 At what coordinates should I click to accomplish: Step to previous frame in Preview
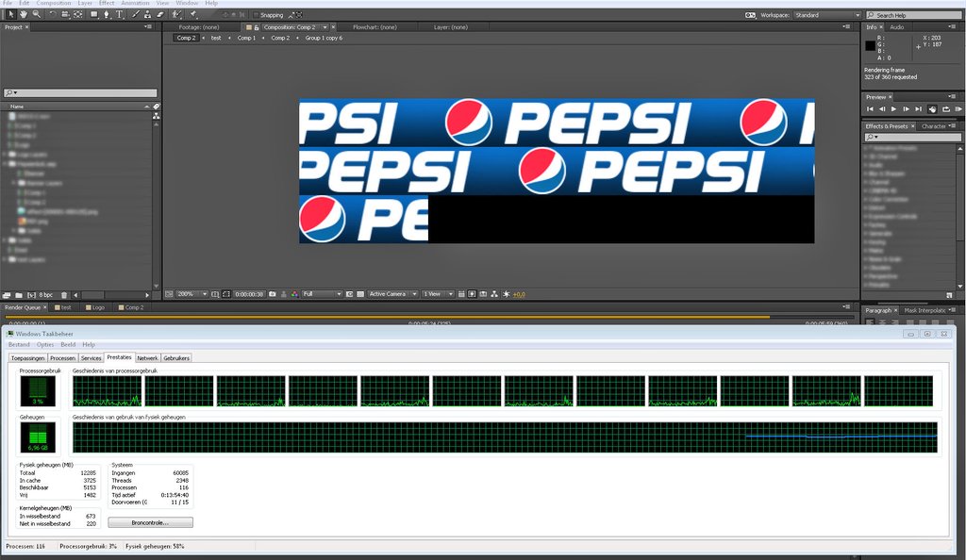point(882,109)
